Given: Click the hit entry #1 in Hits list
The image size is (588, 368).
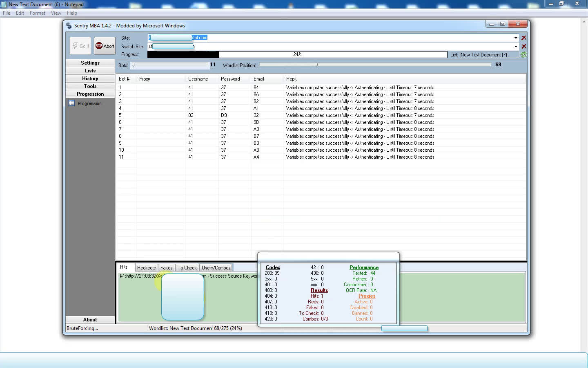Looking at the screenshot, I should point(188,276).
